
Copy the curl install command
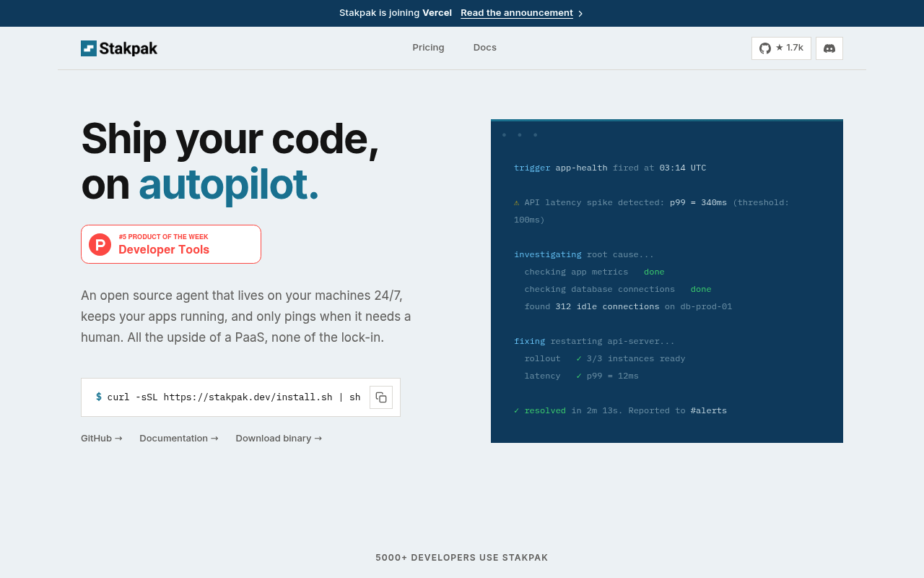381,397
